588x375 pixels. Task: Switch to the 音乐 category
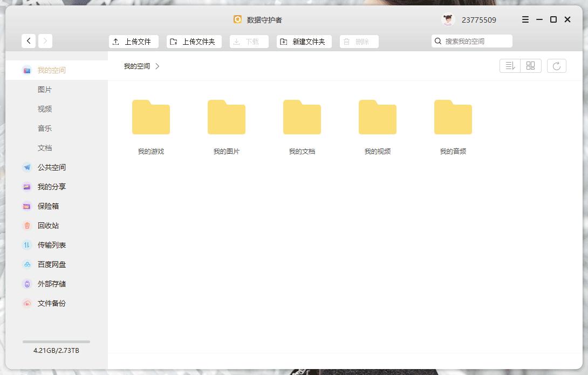click(45, 128)
